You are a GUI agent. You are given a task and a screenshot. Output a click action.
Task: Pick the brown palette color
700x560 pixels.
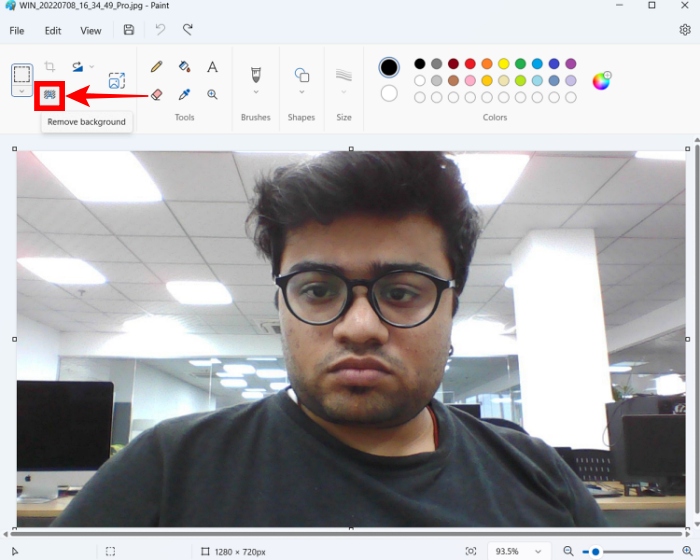(x=453, y=80)
